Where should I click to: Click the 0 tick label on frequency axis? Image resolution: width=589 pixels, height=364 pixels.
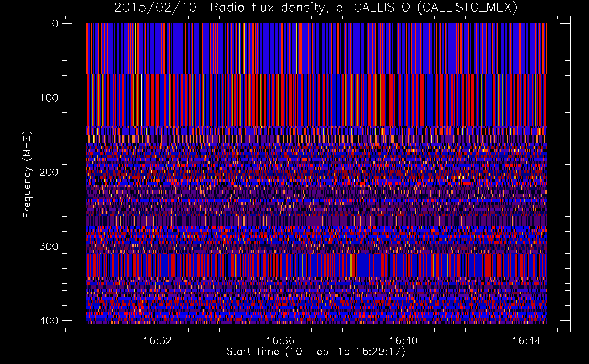click(55, 24)
